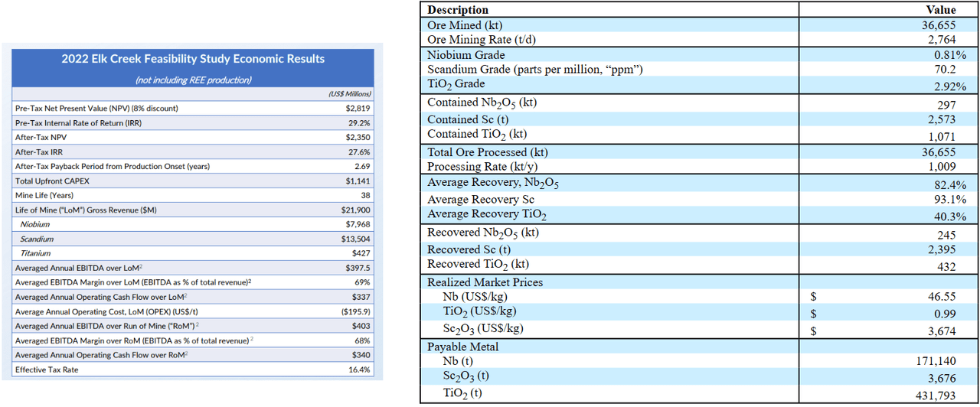Click the 3,674 Sc2O3 price value
980x407 pixels.
[942, 330]
